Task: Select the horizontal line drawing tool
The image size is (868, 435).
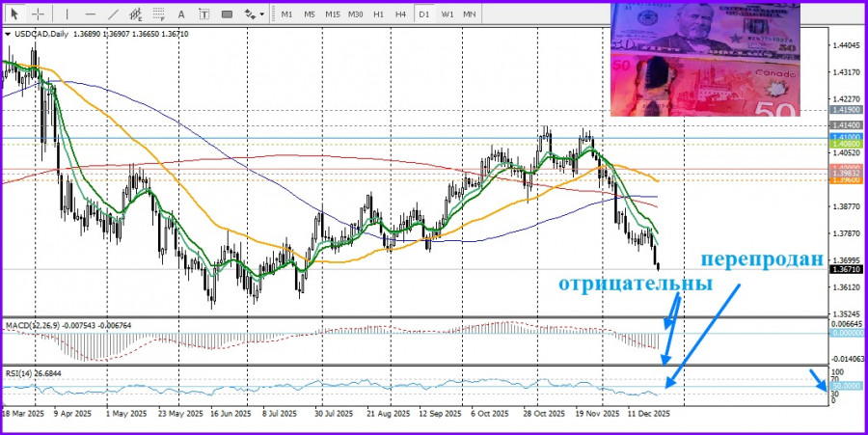Action: 88,14
